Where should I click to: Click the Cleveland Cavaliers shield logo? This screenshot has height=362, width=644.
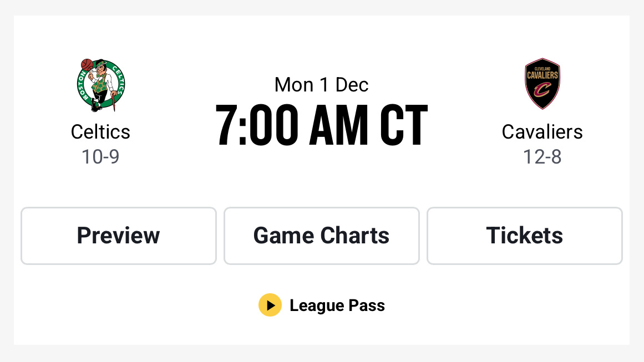542,84
